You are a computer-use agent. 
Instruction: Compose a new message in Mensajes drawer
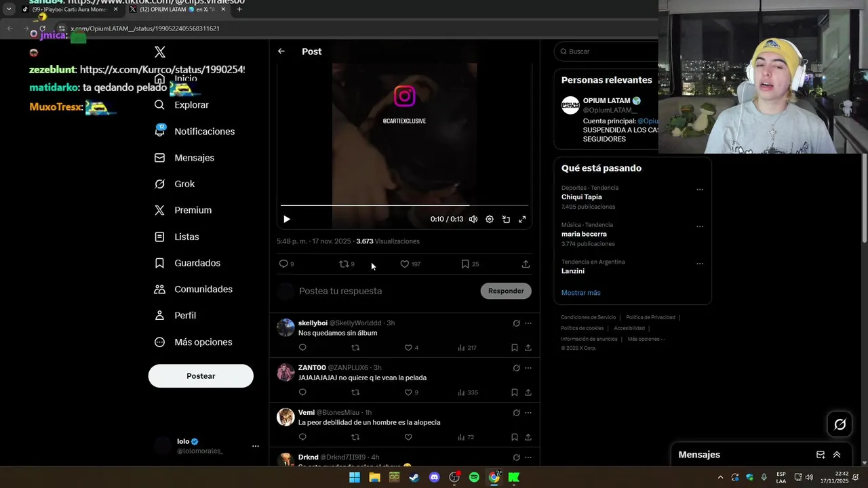(821, 455)
